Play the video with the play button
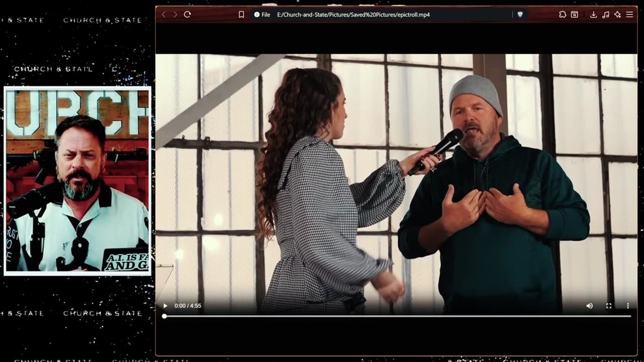644x362 pixels. point(165,306)
